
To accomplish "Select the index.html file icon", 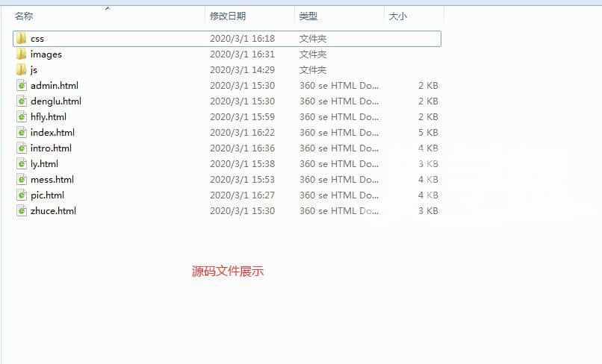I will [x=22, y=132].
